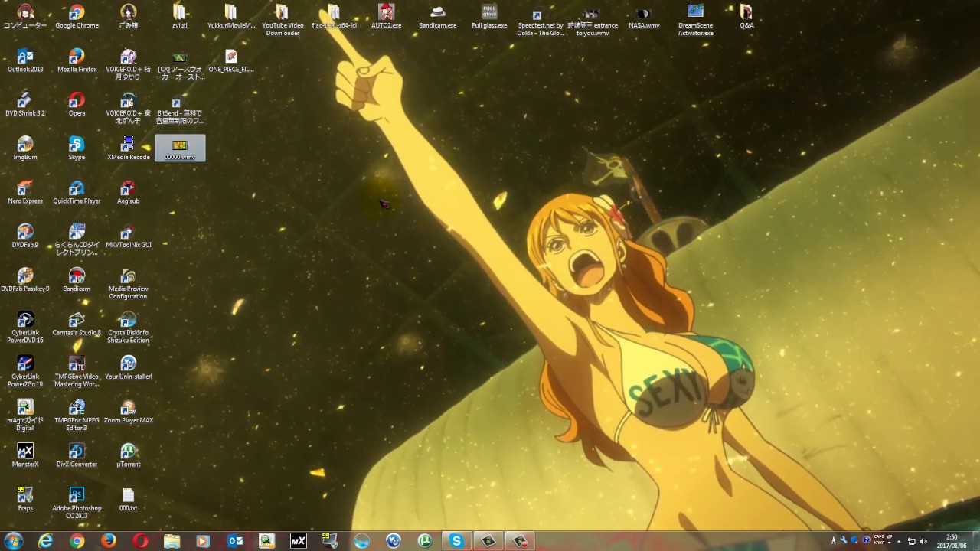Open Outlook from the taskbar

pyautogui.click(x=235, y=541)
